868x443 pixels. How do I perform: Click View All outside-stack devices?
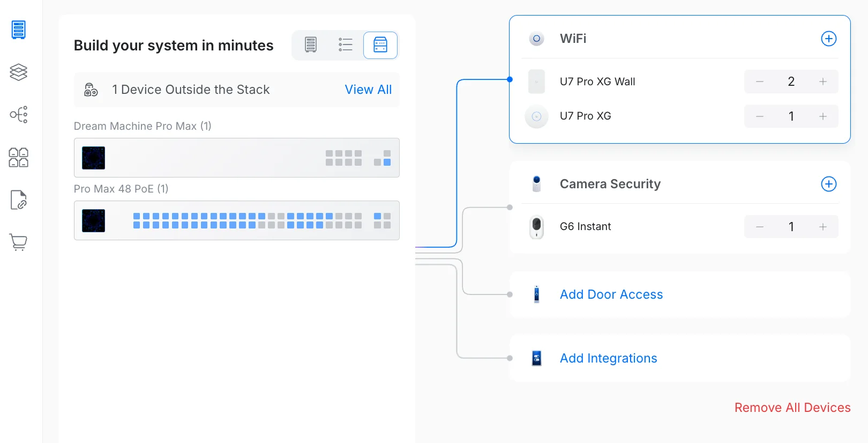[368, 90]
